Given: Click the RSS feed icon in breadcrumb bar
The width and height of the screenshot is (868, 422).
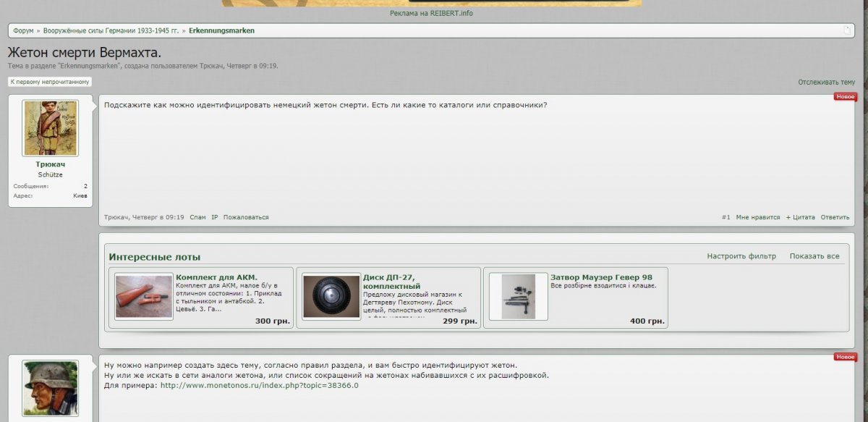Looking at the screenshot, I should 847,30.
